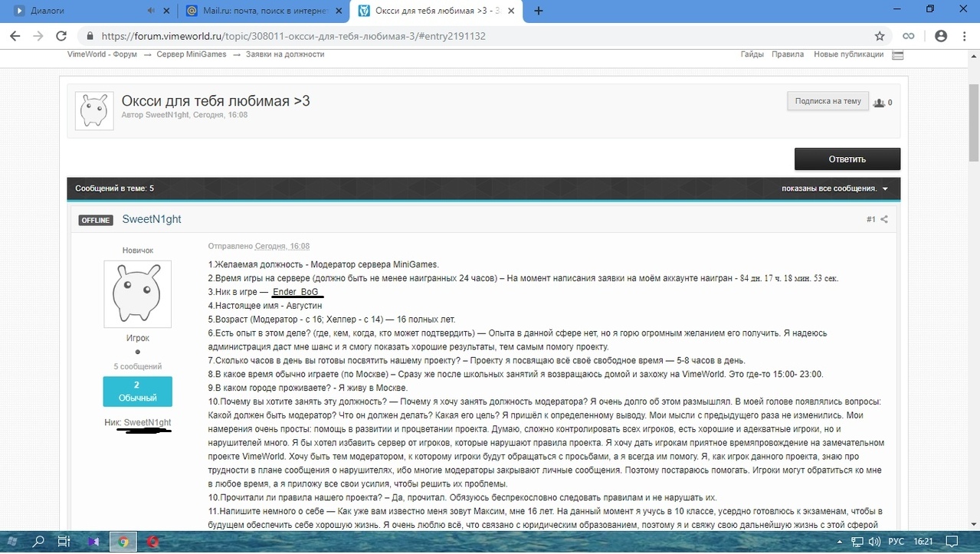The height and width of the screenshot is (554, 980).
Task: Open the red app taskbar icon
Action: point(152,542)
